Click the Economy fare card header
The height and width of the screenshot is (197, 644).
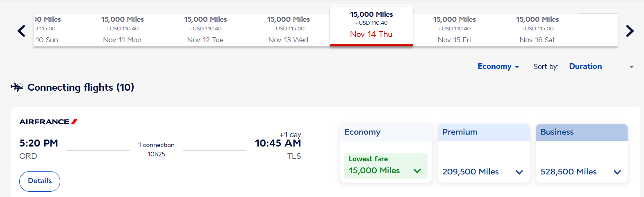click(386, 132)
